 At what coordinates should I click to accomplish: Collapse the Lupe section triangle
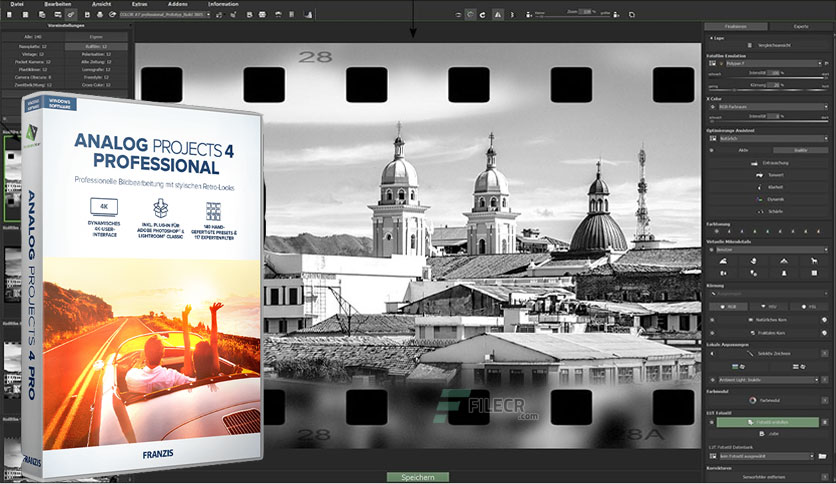(x=711, y=38)
